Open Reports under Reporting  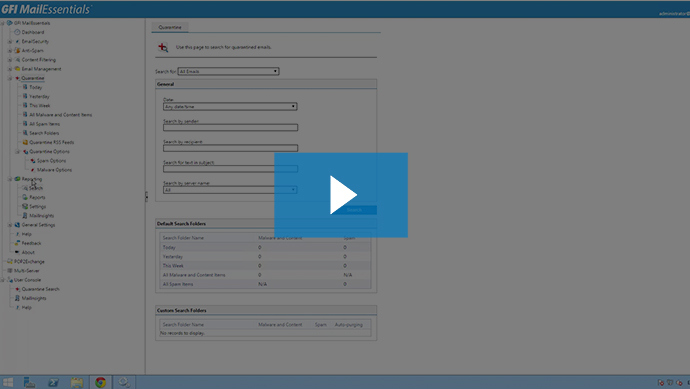click(x=37, y=198)
